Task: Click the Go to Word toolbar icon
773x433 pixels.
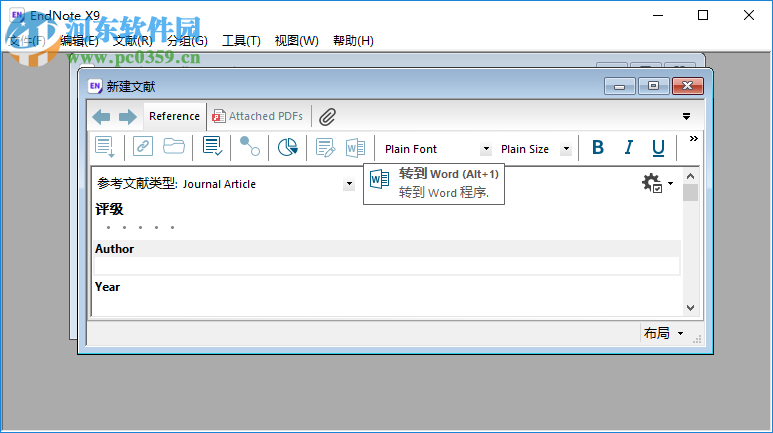Action: coord(355,147)
